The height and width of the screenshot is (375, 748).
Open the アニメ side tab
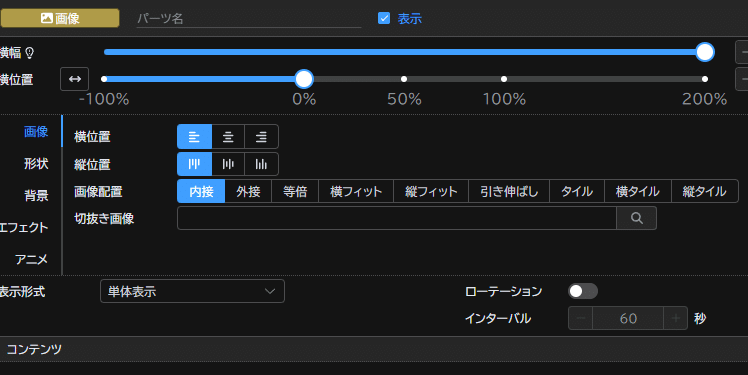(31, 260)
